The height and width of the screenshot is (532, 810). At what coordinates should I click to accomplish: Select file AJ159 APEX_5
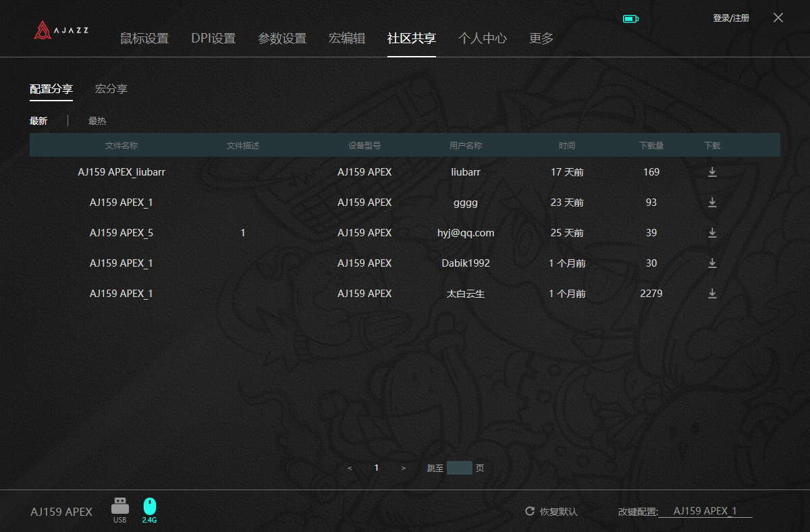click(122, 233)
